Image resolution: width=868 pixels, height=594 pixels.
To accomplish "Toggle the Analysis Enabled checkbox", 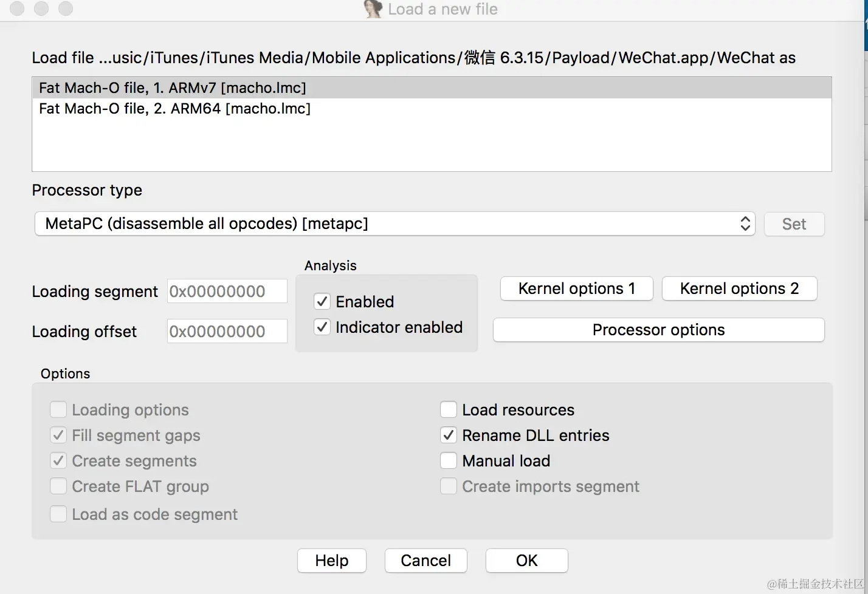I will tap(322, 302).
